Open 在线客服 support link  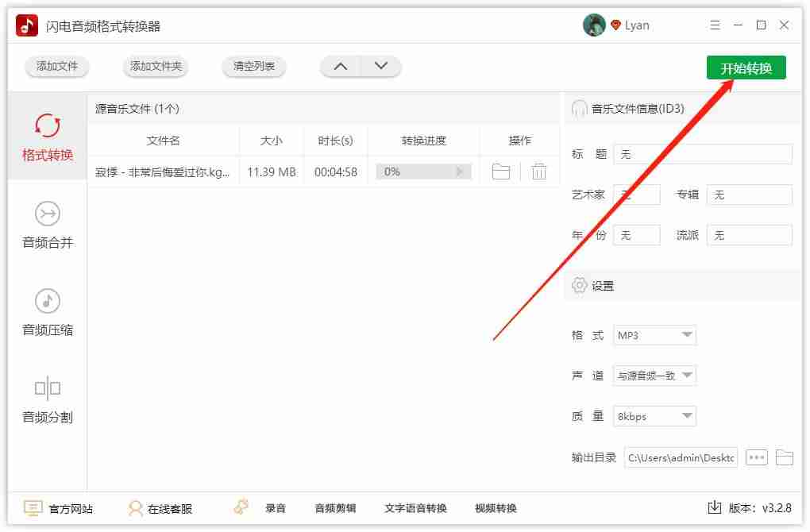tap(160, 509)
